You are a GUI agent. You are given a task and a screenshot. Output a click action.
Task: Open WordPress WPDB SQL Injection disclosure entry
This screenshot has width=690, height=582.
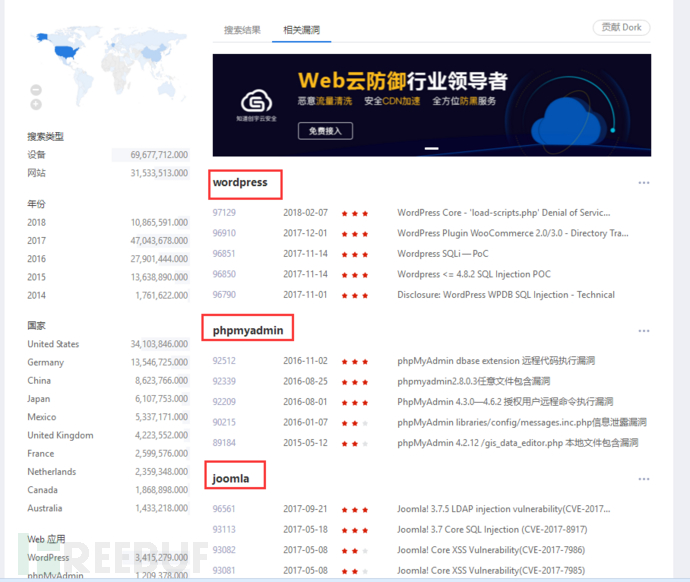pos(506,295)
